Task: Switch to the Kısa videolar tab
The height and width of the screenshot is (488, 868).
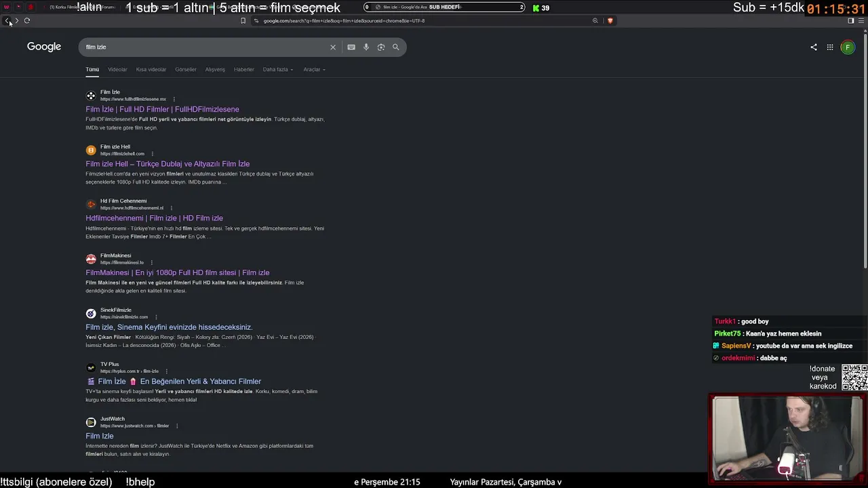Action: 151,69
